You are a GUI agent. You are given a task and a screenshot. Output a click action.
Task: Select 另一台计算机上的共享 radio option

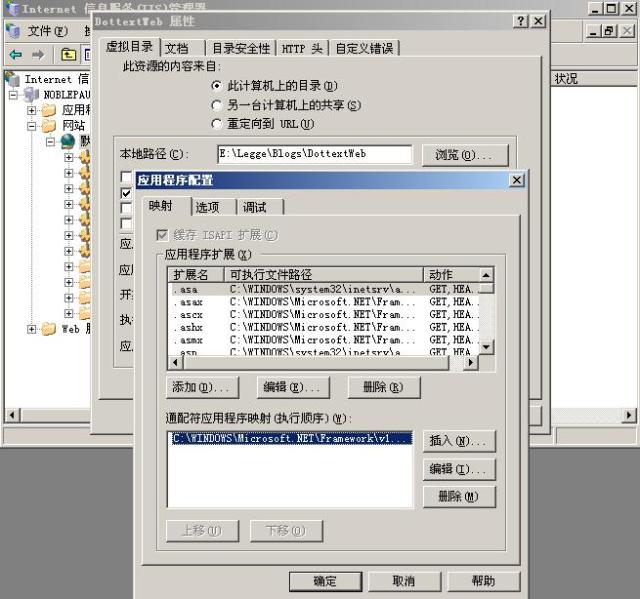pyautogui.click(x=216, y=105)
